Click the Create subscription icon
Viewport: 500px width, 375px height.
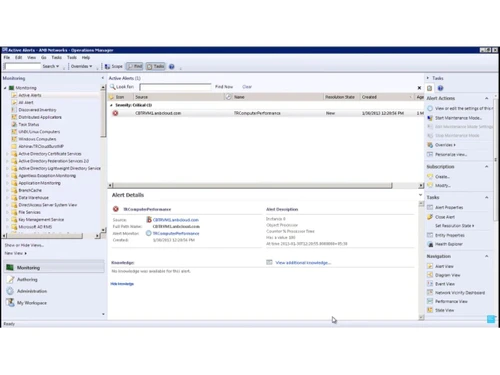click(430, 176)
